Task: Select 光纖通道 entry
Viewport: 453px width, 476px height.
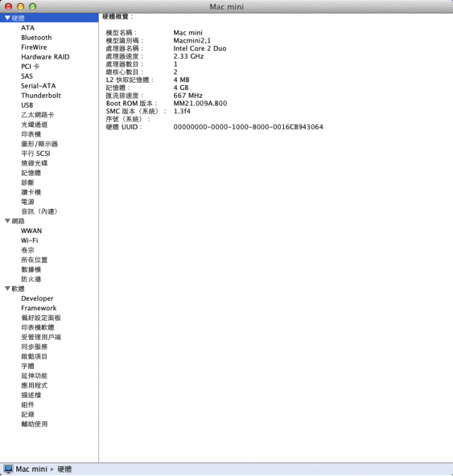Action: tap(34, 125)
